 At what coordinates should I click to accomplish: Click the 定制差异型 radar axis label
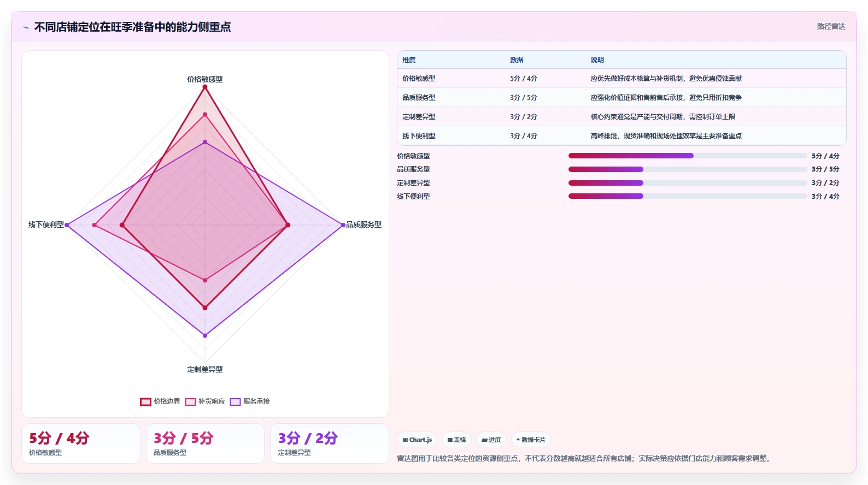coord(205,369)
